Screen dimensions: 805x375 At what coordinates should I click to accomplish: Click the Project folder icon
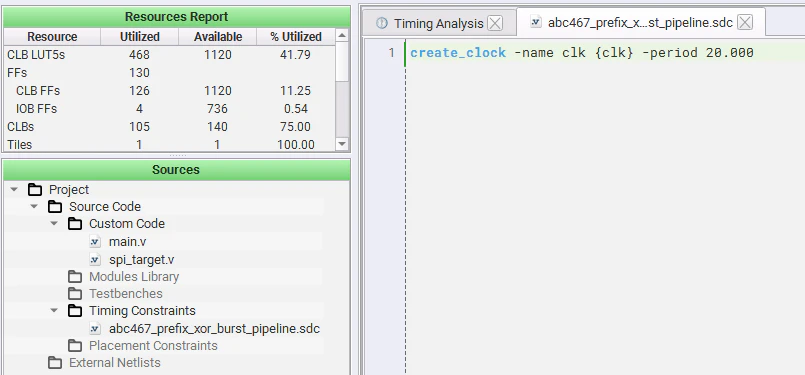coord(35,190)
